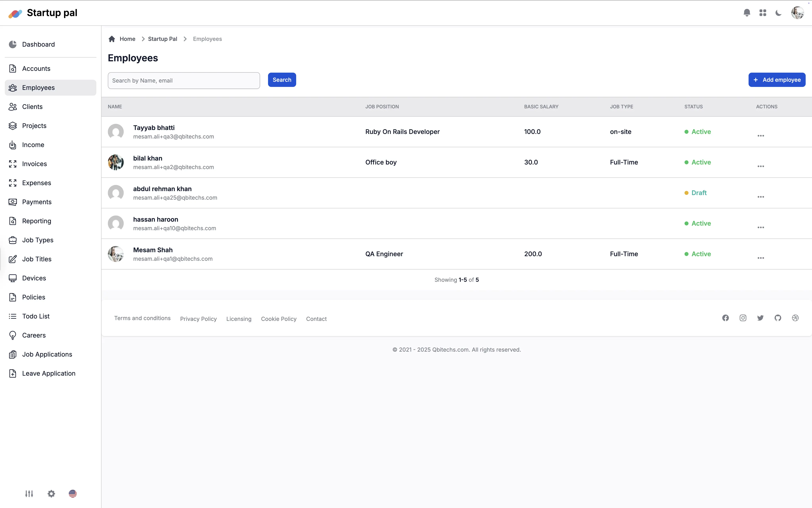
Task: Open Cookie Policy footer link
Action: pyautogui.click(x=279, y=319)
